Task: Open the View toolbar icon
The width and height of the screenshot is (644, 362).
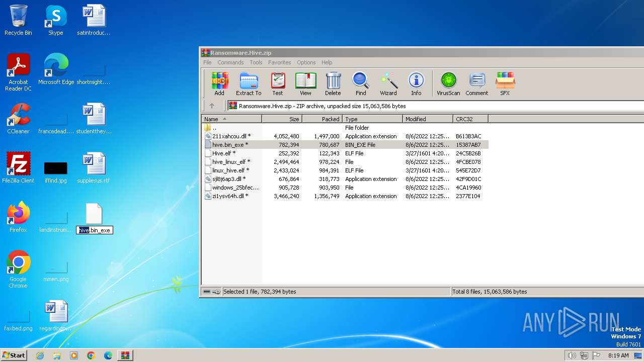Action: [305, 83]
